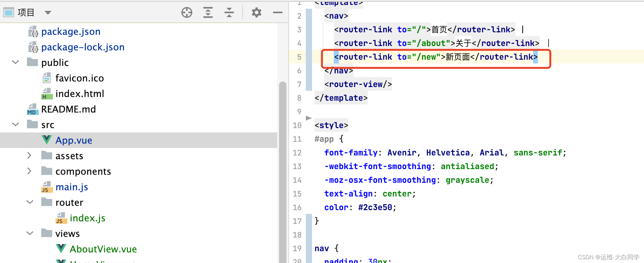This screenshot has width=644, height=263.
Task: Open main.js file
Action: [72, 187]
